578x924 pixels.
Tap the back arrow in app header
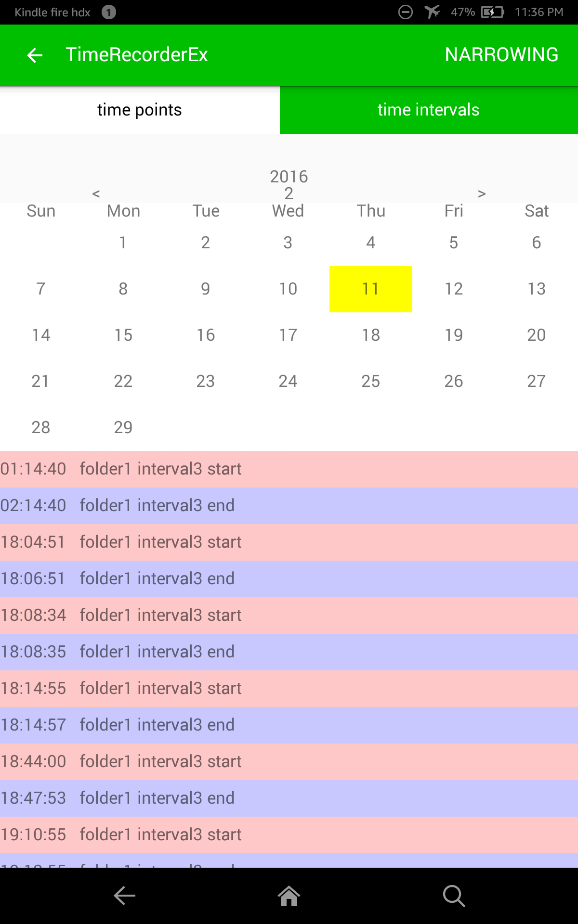[35, 55]
